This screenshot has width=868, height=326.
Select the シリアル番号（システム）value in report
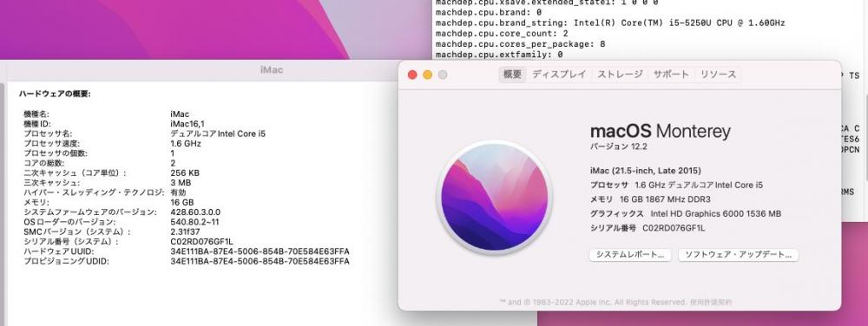202,242
